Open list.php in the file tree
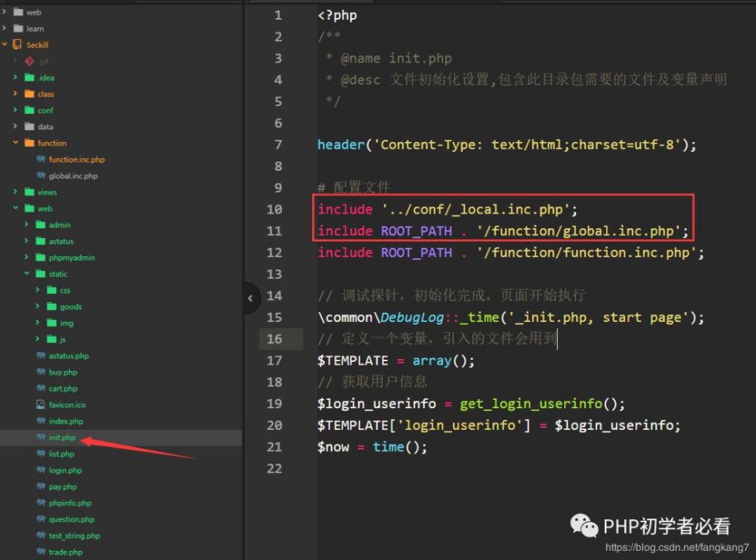The height and width of the screenshot is (560, 756). (61, 454)
